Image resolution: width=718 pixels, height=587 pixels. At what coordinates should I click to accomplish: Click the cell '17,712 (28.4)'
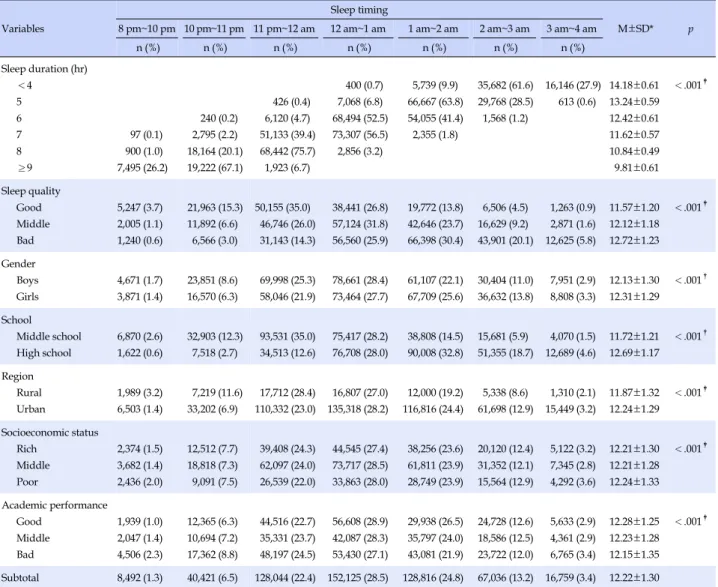pyautogui.click(x=287, y=393)
